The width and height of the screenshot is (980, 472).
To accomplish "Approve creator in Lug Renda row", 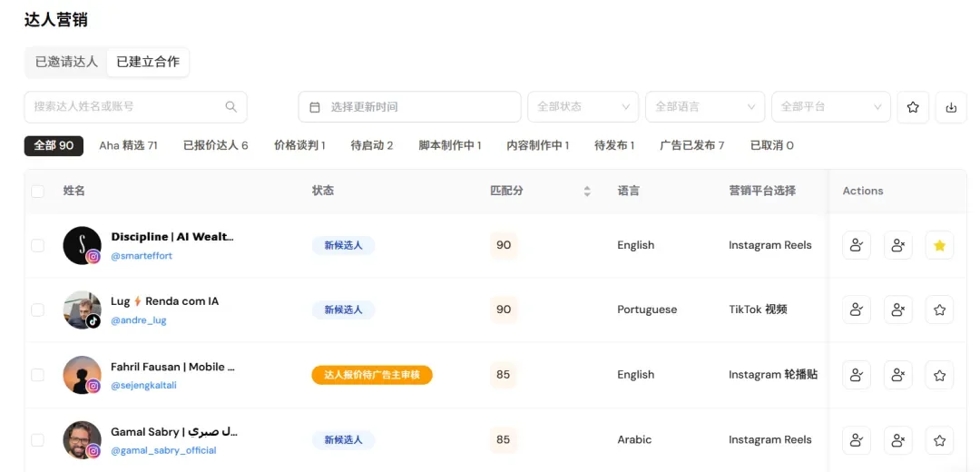I will pyautogui.click(x=857, y=310).
